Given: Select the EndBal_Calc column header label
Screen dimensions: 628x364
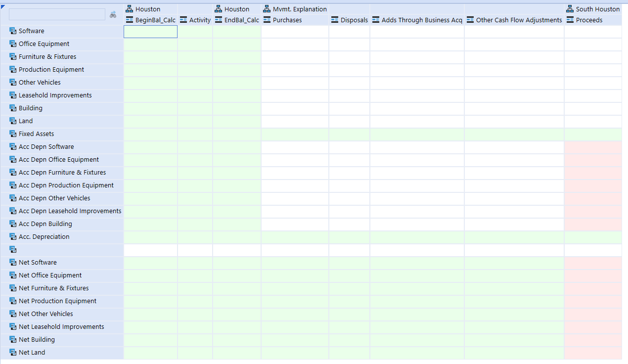Looking at the screenshot, I should 242,20.
